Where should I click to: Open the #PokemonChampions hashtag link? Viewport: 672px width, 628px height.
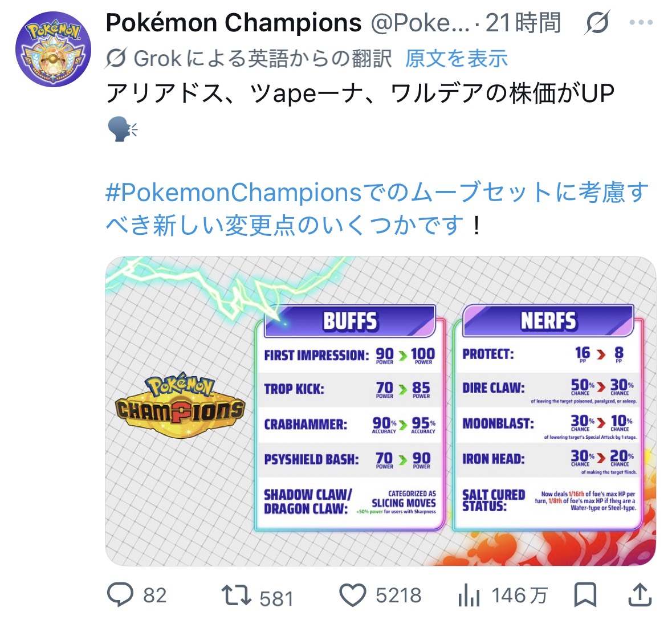pyautogui.click(x=234, y=193)
